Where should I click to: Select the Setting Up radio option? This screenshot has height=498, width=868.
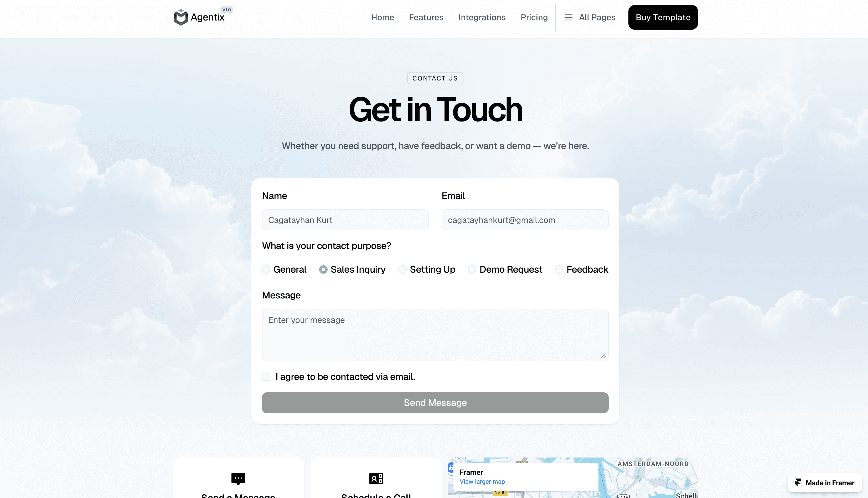click(402, 270)
